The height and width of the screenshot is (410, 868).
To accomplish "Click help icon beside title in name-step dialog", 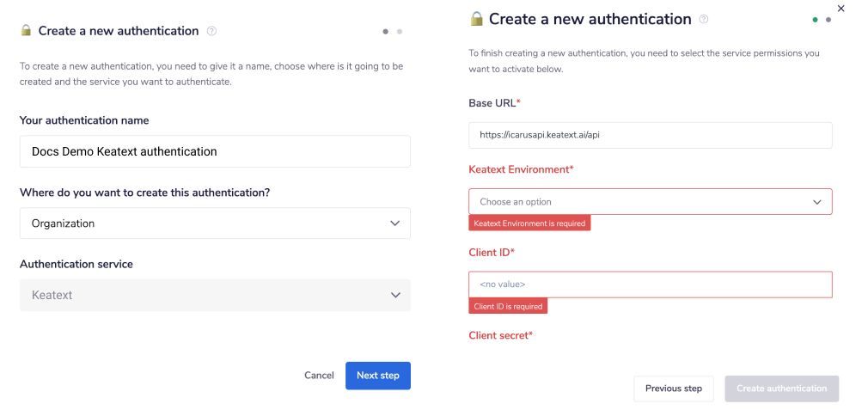I will (x=212, y=31).
